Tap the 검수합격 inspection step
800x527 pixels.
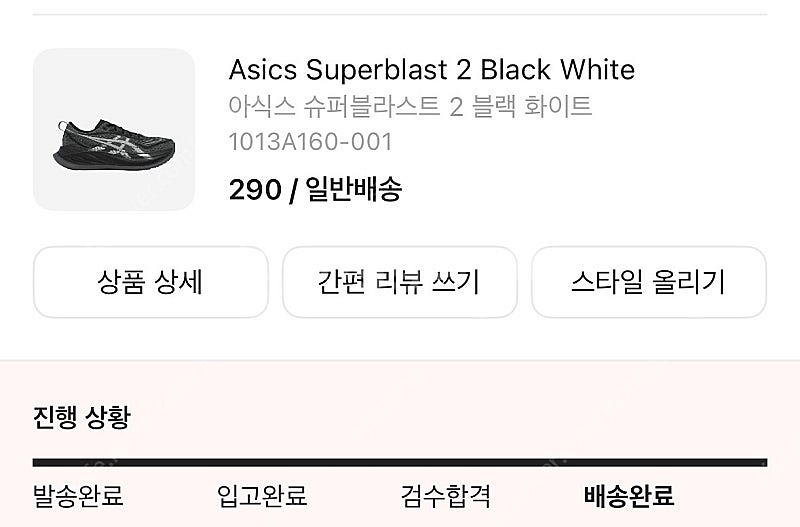tap(446, 496)
